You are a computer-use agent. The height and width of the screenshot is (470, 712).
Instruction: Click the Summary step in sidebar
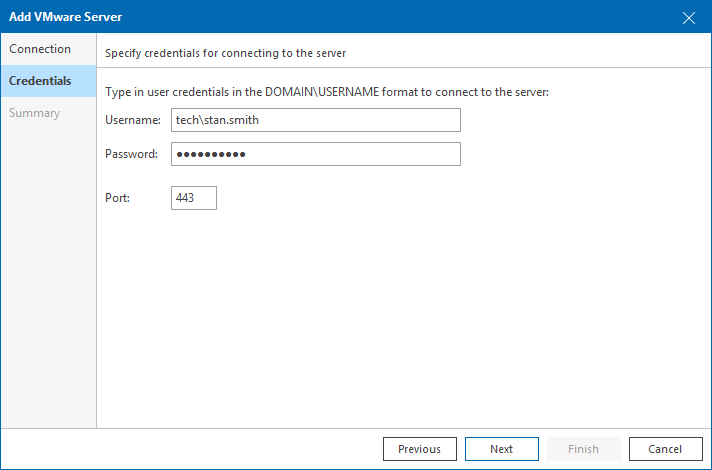[35, 113]
